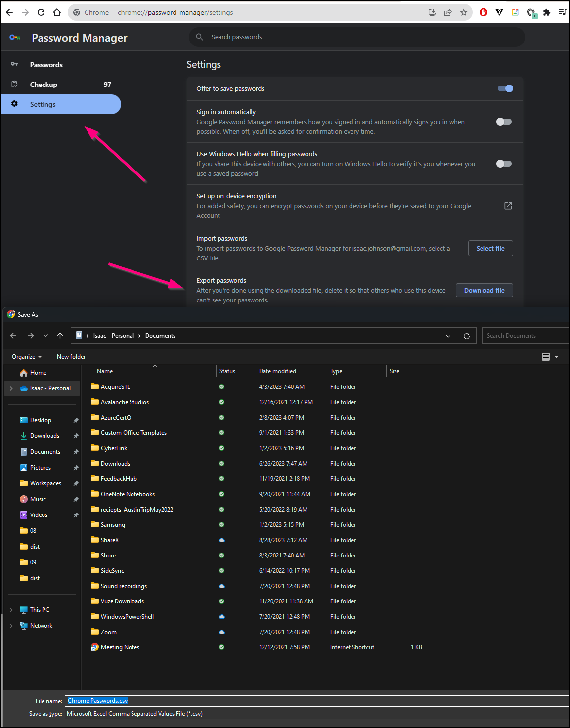Viewport: 570px width, 728px height.
Task: Select the Meeting Notes shortcut file
Action: (120, 647)
